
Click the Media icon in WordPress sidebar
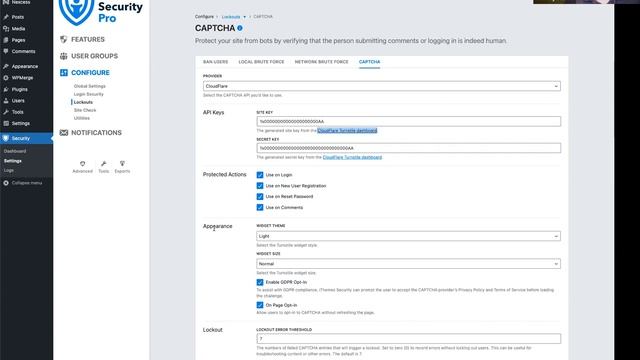[6, 29]
